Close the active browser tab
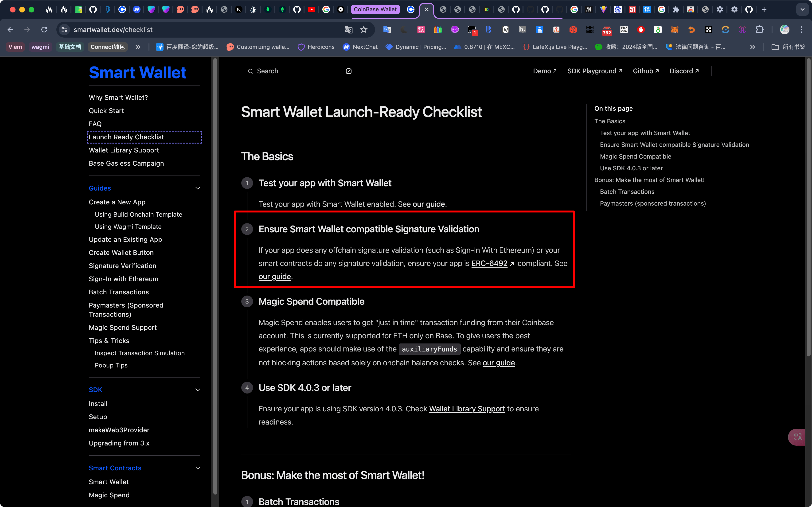Image resolution: width=812 pixels, height=507 pixels. pos(426,9)
